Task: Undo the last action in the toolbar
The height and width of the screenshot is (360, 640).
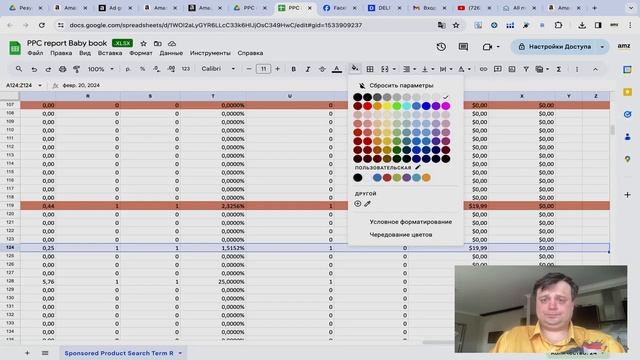Action: pyautogui.click(x=34, y=69)
